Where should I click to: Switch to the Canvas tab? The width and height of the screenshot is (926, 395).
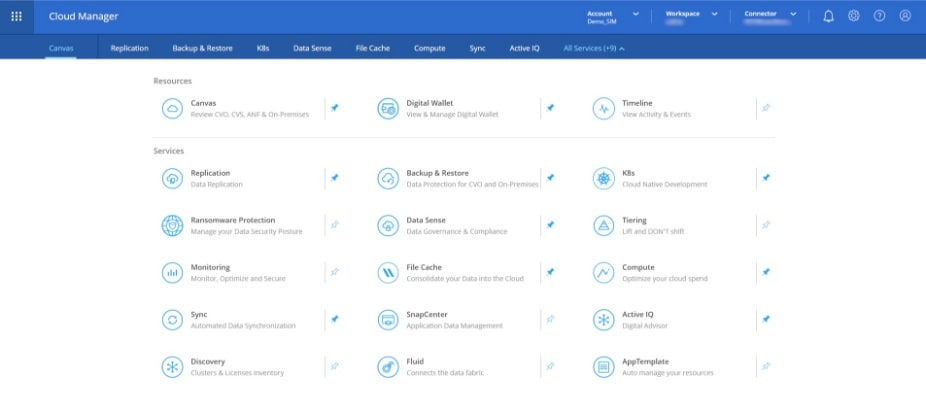click(61, 48)
